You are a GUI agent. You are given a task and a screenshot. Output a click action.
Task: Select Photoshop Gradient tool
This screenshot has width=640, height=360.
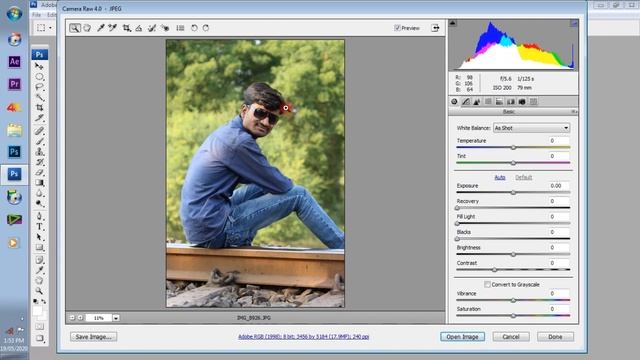point(39,182)
